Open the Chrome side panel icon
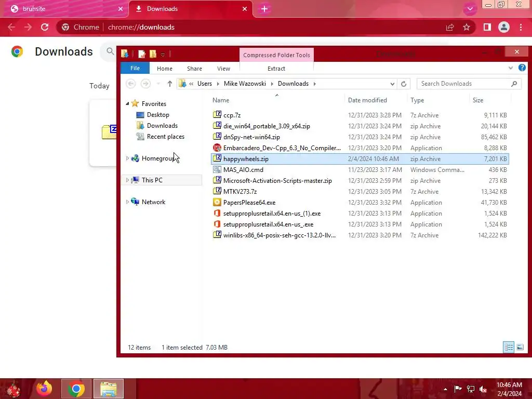 pos(487,27)
